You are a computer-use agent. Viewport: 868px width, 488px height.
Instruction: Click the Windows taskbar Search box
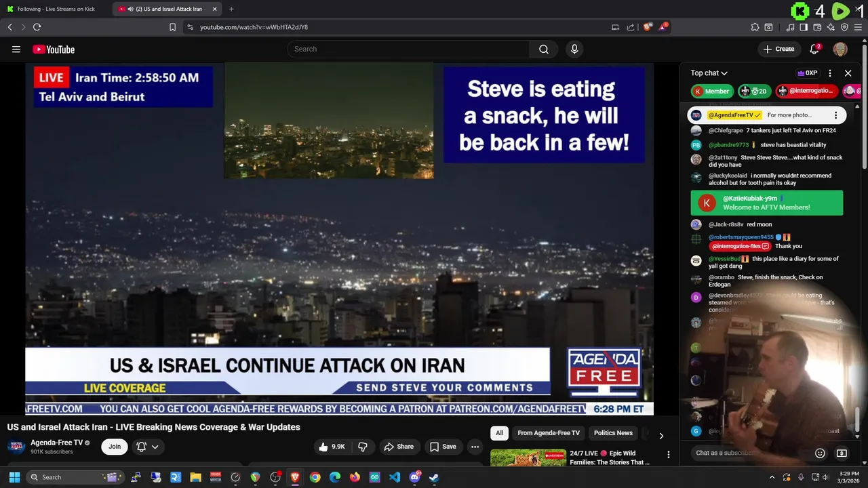coord(75,477)
